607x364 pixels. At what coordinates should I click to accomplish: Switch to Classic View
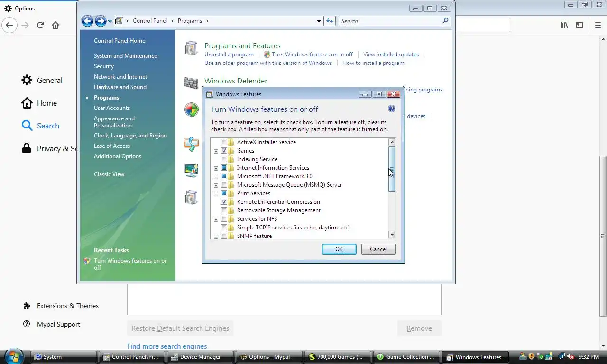point(109,174)
